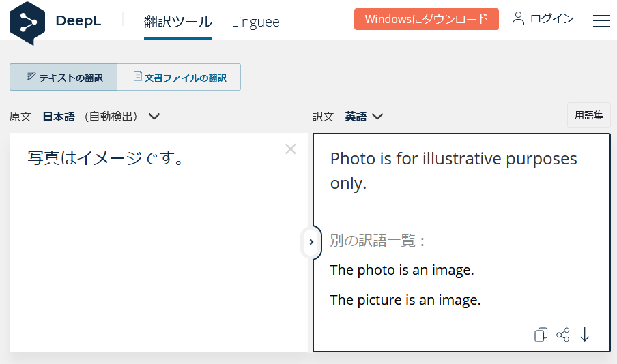
Task: Open the Linguee tab
Action: point(255,22)
